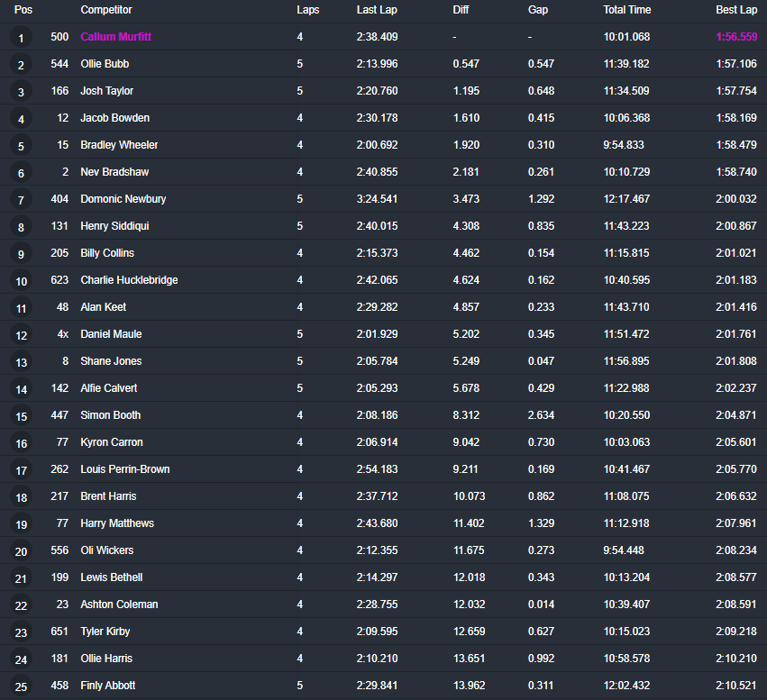
Task: Click position 3 circle badge
Action: 22,92
